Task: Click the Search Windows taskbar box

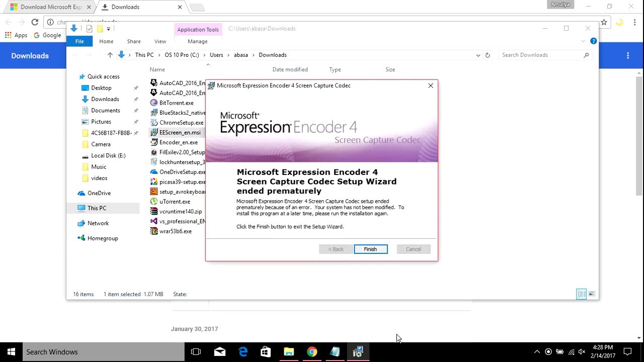Action: 104,352
